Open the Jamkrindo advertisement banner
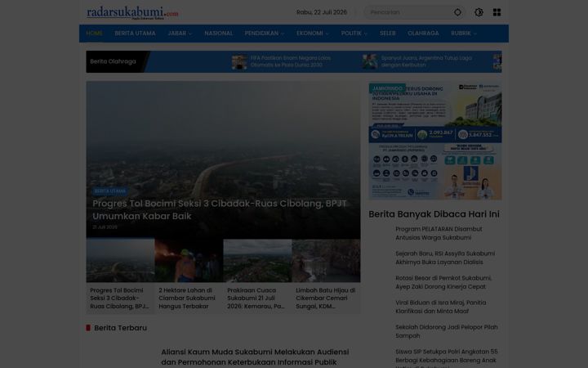This screenshot has height=368, width=588. point(435,141)
